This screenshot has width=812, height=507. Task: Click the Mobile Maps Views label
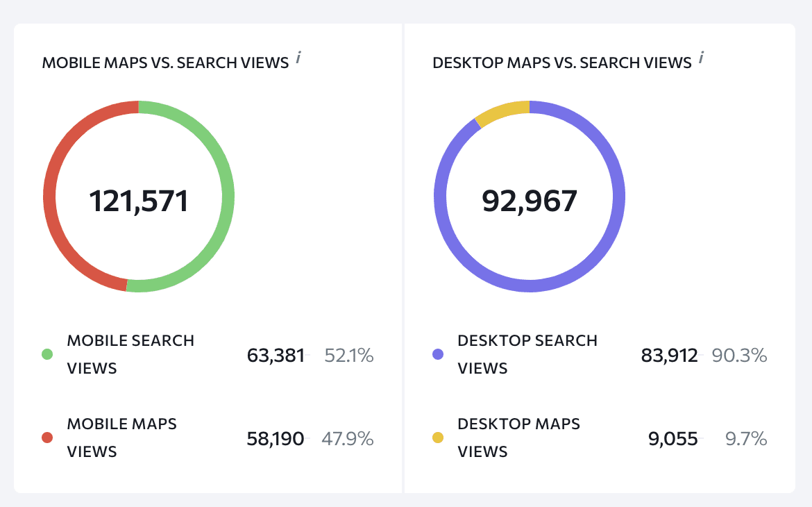click(122, 438)
